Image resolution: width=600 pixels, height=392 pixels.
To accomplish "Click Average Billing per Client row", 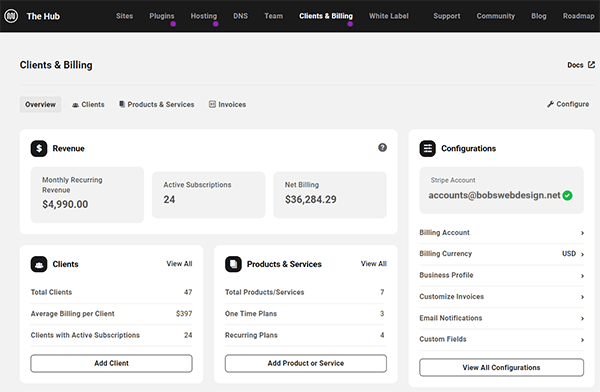I will click(111, 314).
